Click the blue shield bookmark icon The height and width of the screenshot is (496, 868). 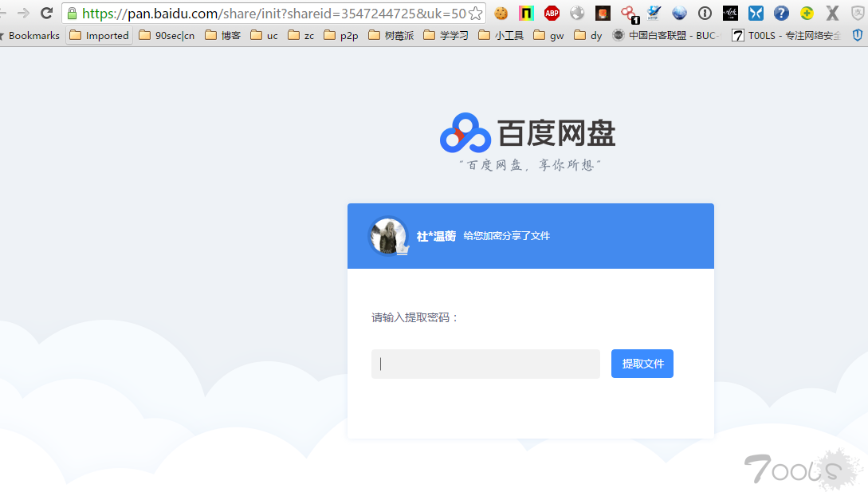pyautogui.click(x=858, y=35)
